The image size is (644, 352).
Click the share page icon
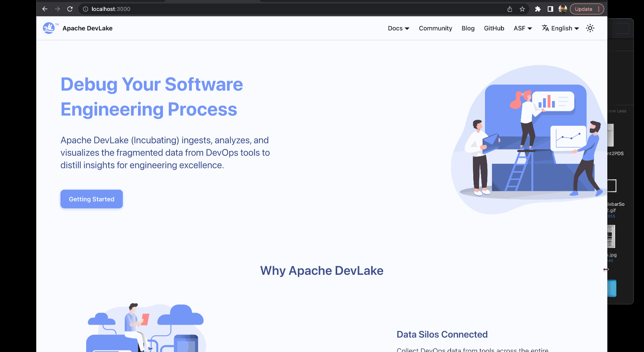coord(510,9)
